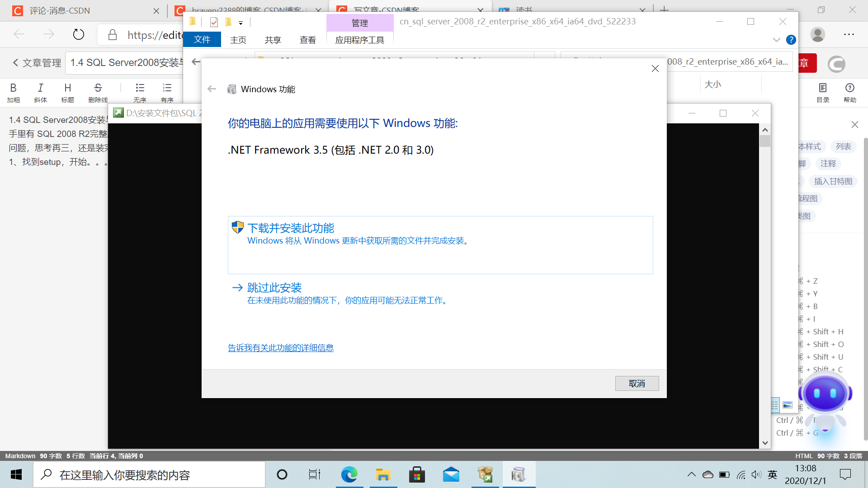Screen dimensions: 868x488
Task: Open 告诉我有关此功能的详细信息 link
Action: (281, 348)
